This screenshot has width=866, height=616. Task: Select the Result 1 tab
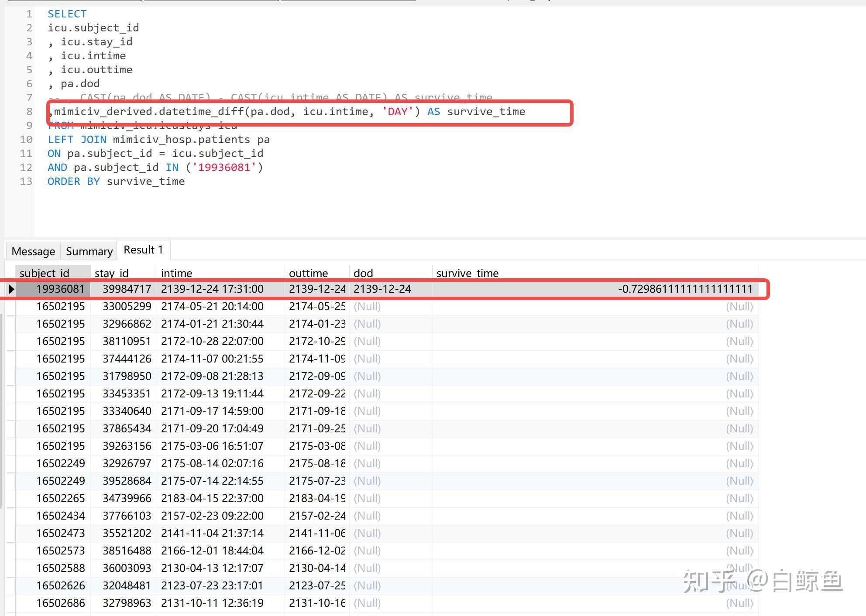(143, 250)
